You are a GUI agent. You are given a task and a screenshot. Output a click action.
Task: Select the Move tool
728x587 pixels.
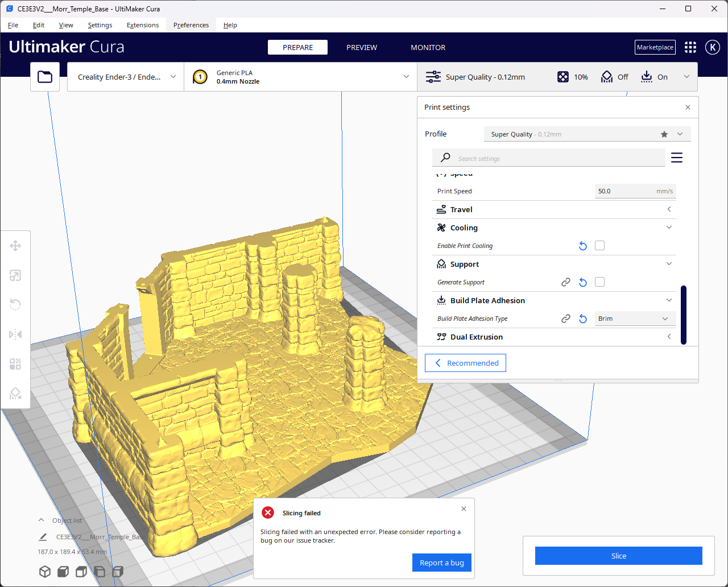[15, 246]
